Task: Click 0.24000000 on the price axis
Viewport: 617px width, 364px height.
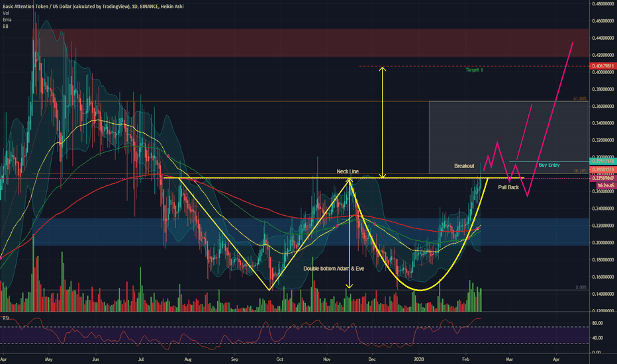Action: [x=603, y=208]
